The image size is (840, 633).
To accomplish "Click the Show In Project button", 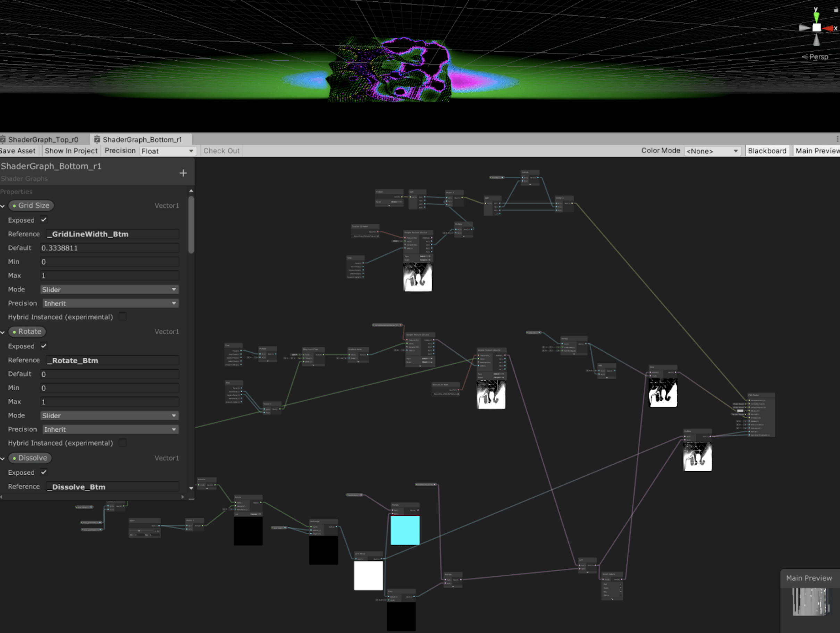I will [71, 151].
